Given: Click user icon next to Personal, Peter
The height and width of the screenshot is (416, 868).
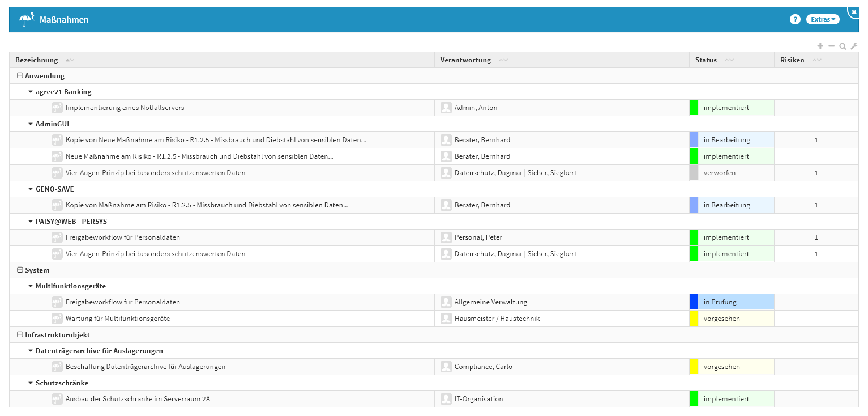Looking at the screenshot, I should click(x=446, y=237).
